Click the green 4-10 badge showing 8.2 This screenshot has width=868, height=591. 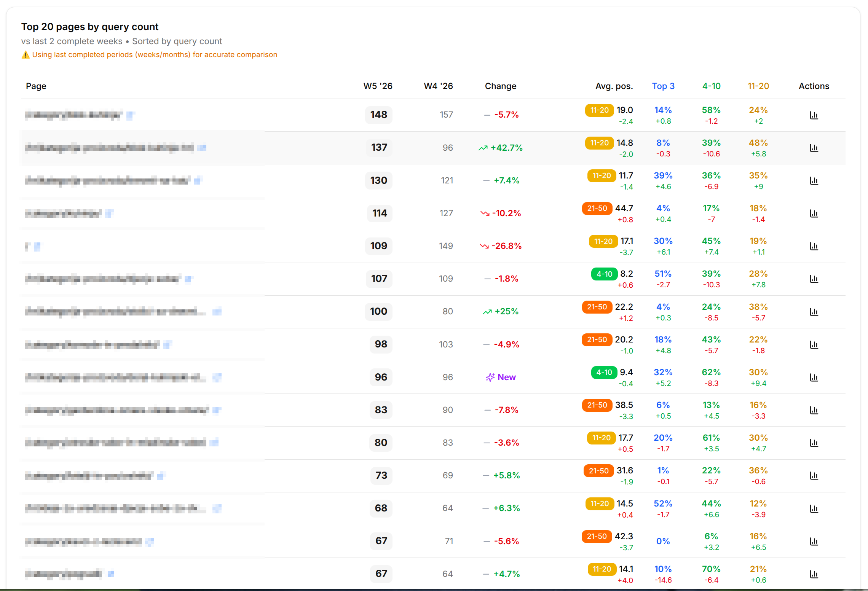(x=604, y=274)
